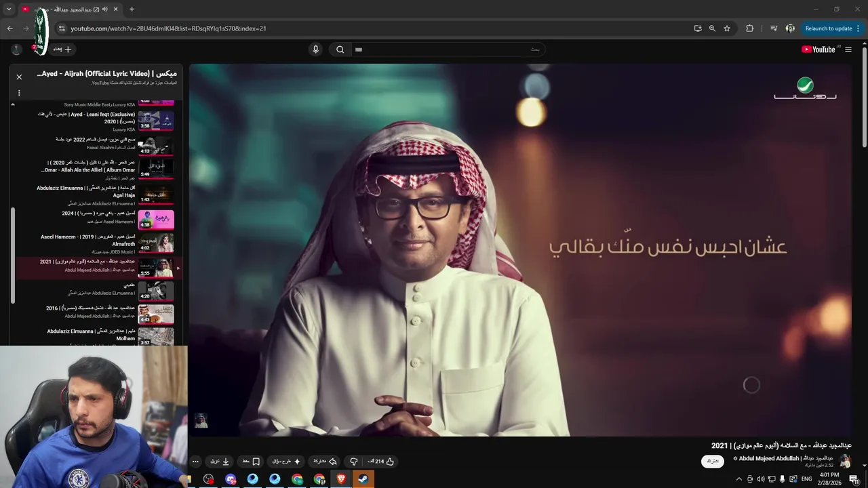Close the mix playlist panel
The image size is (868, 488).
point(19,77)
